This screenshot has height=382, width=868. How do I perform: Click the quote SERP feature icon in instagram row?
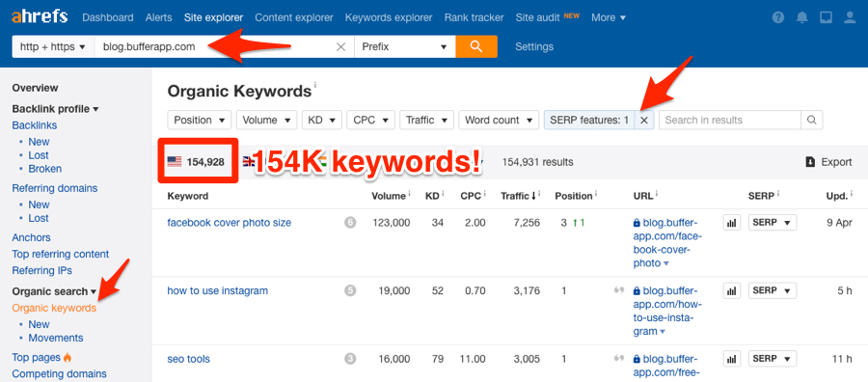click(x=618, y=289)
